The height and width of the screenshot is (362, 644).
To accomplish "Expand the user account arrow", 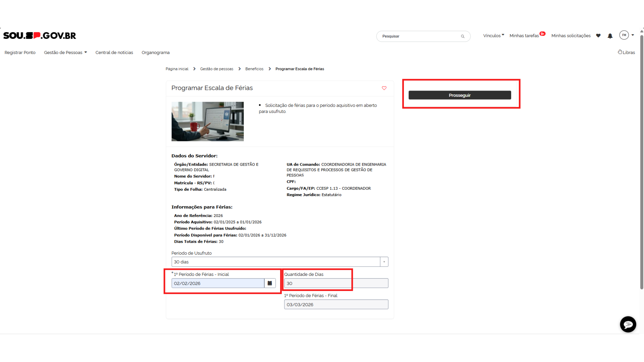I will (x=633, y=35).
